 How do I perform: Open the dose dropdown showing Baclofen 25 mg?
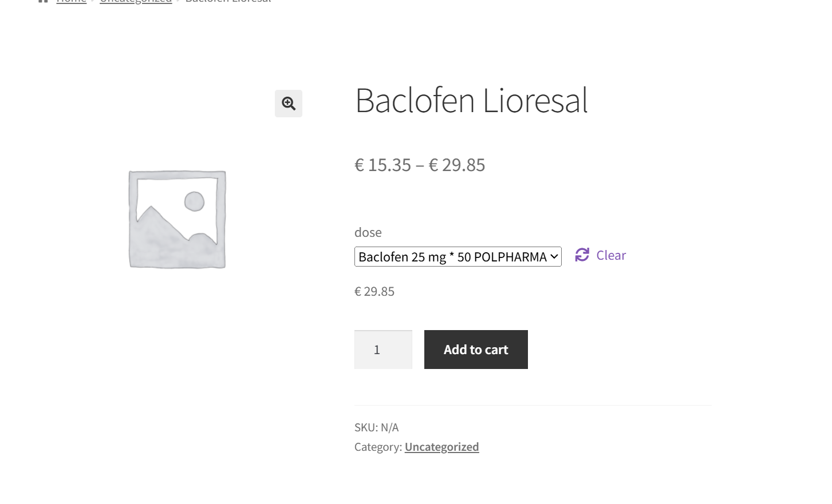(x=452, y=257)
